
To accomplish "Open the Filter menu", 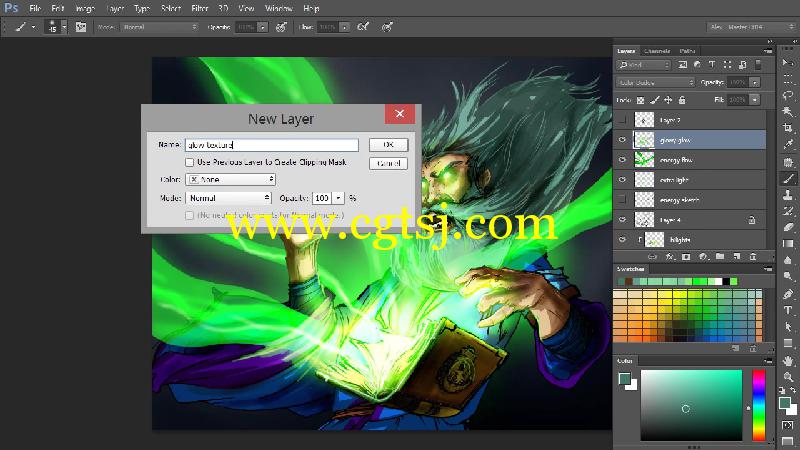I will click(199, 9).
